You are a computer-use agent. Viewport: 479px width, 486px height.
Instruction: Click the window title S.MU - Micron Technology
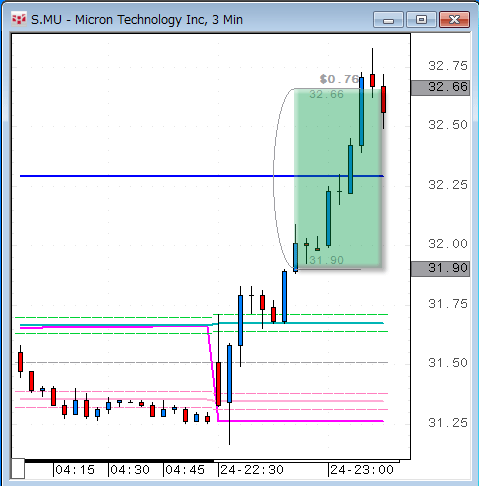coord(137,20)
